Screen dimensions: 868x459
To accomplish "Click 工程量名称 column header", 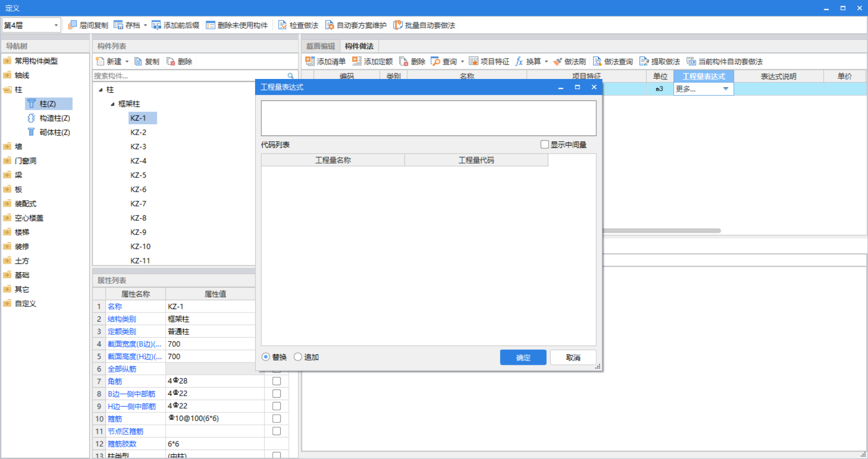I will (333, 160).
